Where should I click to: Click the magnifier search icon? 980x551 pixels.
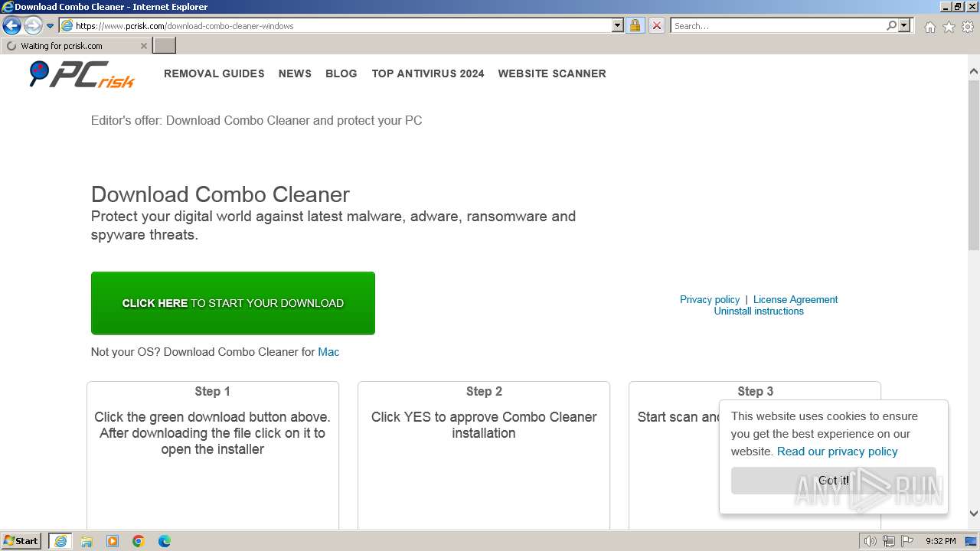point(892,26)
